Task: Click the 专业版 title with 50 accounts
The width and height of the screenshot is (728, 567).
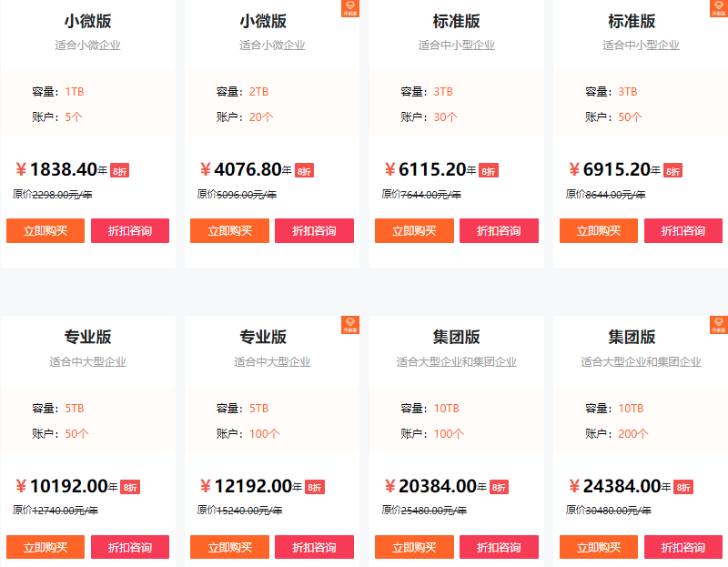Action: 88,337
